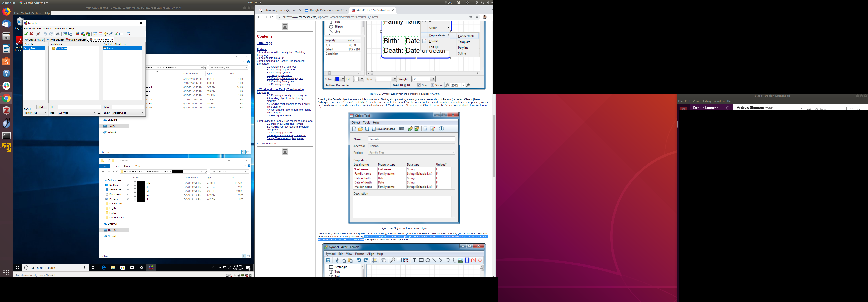Toggle the tree expand button beside Subtypes
This screenshot has width=868, height=302.
tap(99, 113)
